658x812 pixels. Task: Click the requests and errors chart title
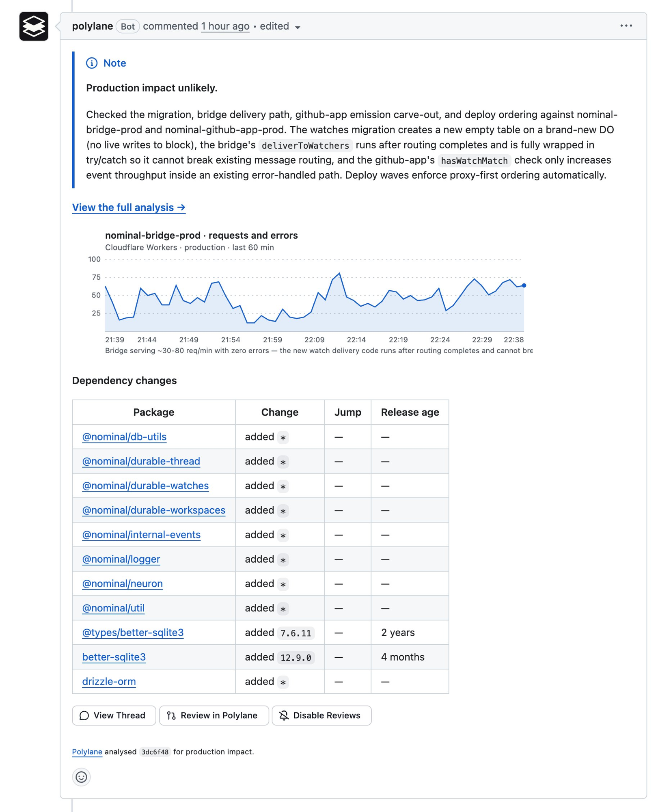[x=201, y=235]
